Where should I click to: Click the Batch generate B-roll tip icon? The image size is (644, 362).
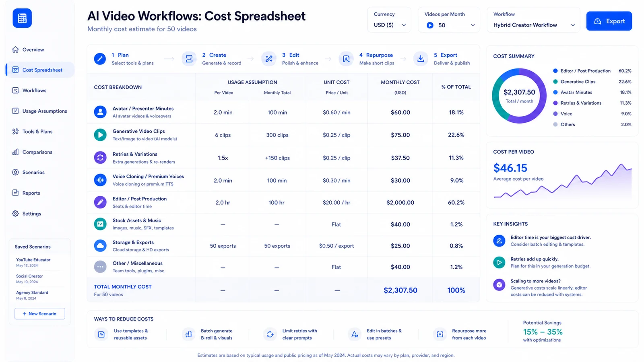click(188, 334)
